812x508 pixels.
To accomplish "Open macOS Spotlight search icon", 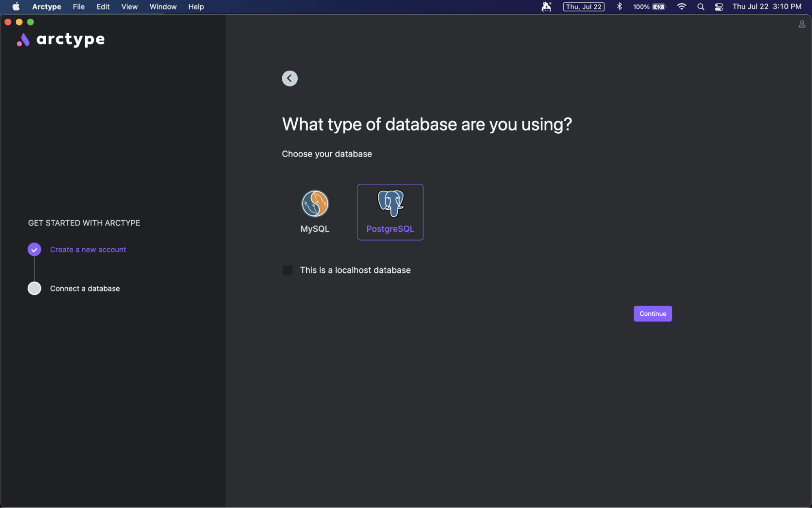I will pos(700,7).
